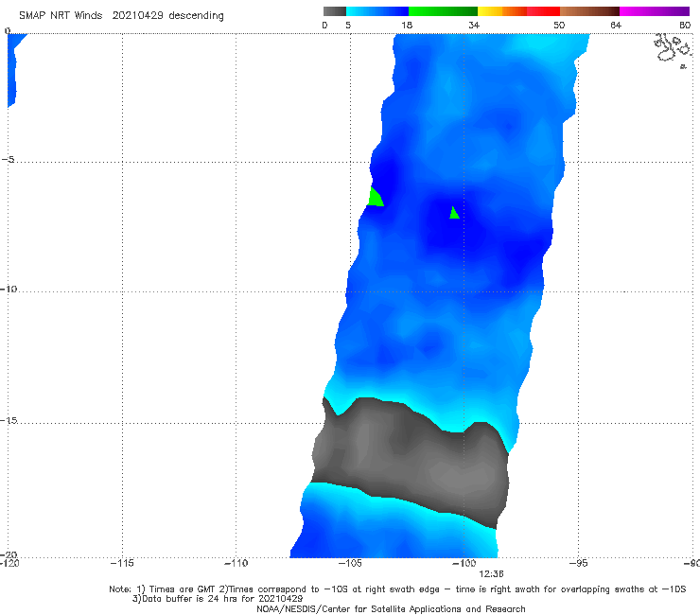The image size is (700, 615).
Task: Click the color bar label "64"
Action: click(x=616, y=26)
